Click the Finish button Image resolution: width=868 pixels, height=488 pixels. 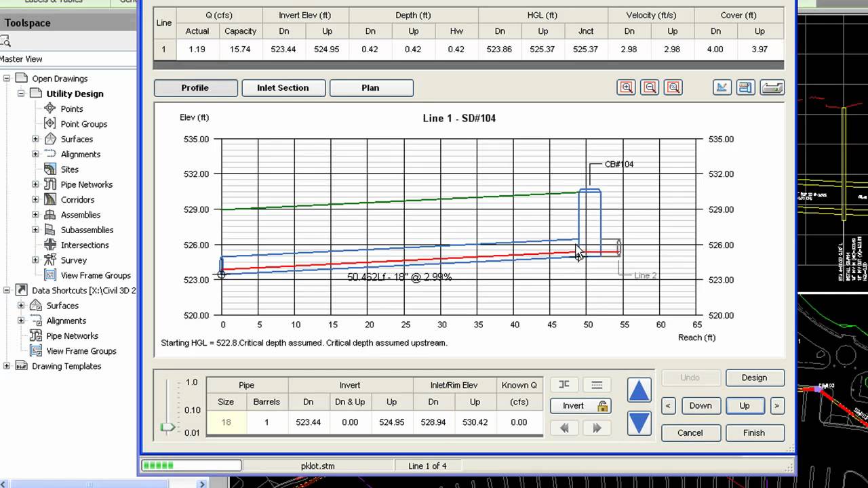point(755,432)
